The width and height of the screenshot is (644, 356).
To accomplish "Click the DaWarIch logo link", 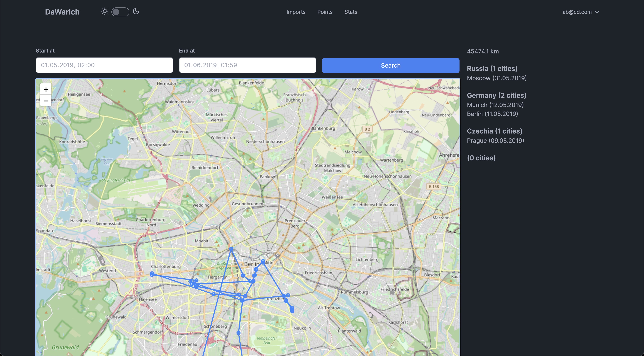I will tap(62, 12).
